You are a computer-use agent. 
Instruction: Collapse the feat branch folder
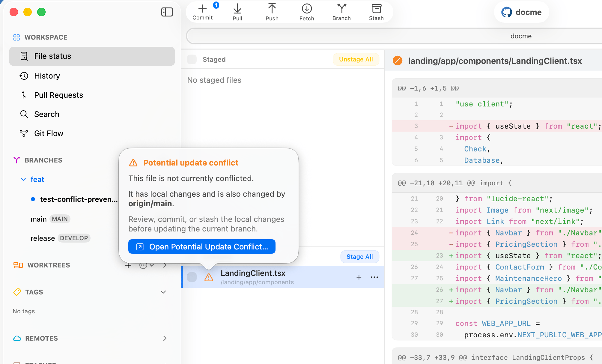[x=23, y=179]
